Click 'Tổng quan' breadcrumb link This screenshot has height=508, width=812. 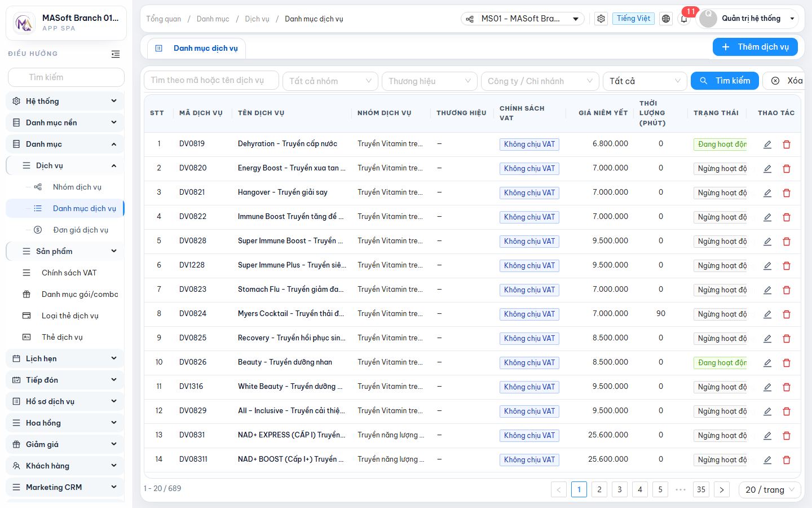coord(164,19)
